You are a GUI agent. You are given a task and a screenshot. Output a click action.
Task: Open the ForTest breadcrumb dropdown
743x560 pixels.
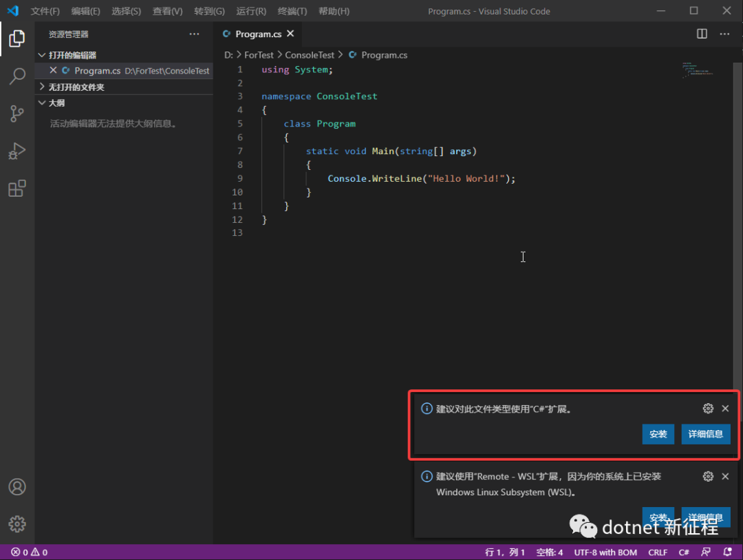click(259, 55)
